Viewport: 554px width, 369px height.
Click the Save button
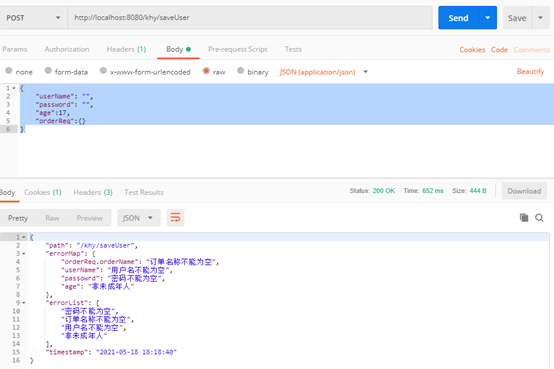517,18
